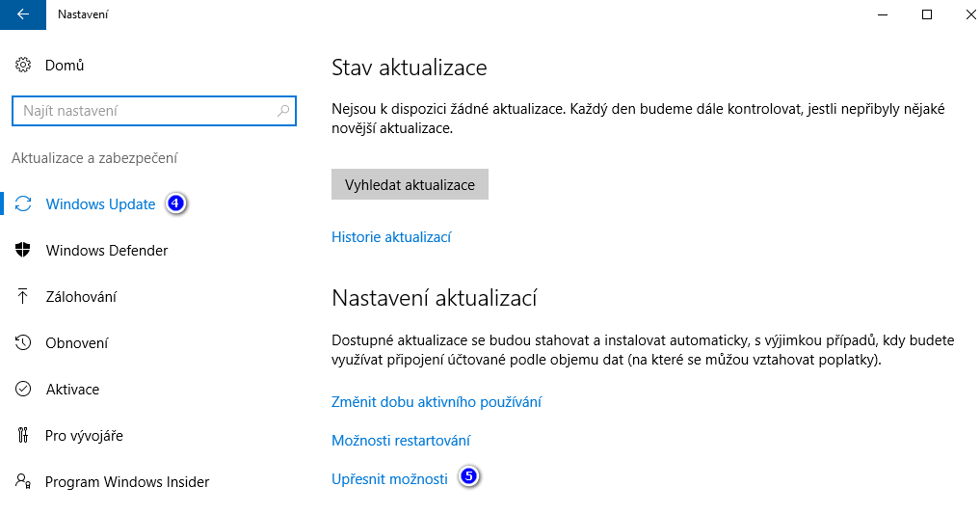The width and height of the screenshot is (980, 514).
Task: Open Upřesnit možnosti link
Action: coord(389,479)
